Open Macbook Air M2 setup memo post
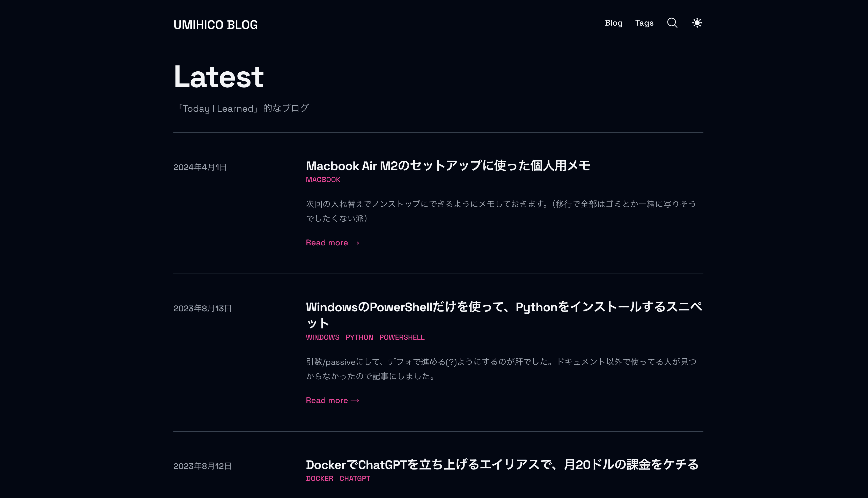 click(448, 165)
